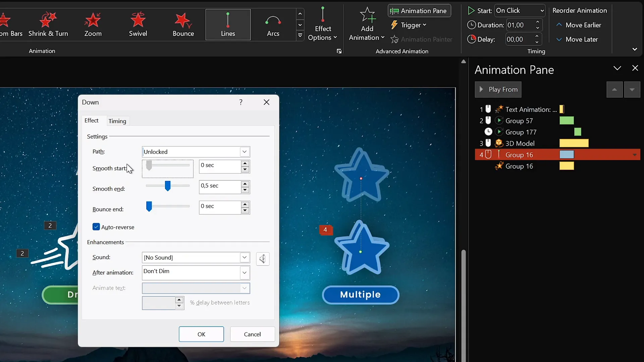
Task: Click the Help question mark in dialog
Action: (x=241, y=102)
